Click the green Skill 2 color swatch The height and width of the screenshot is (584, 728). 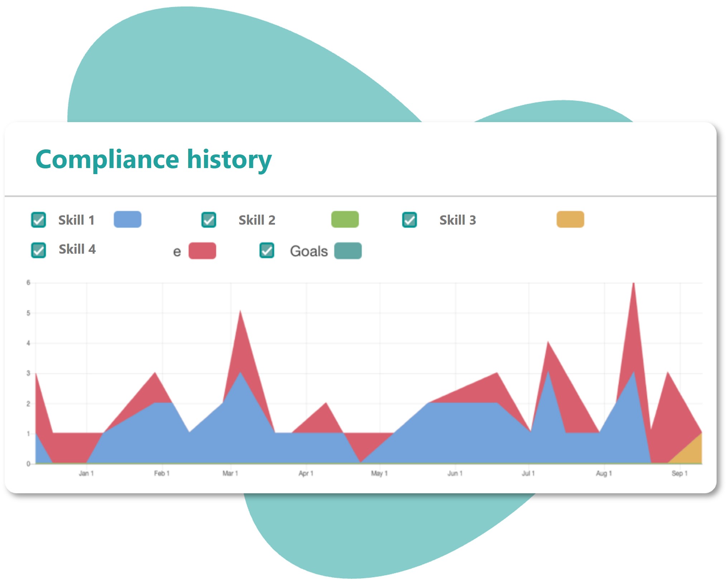345,219
